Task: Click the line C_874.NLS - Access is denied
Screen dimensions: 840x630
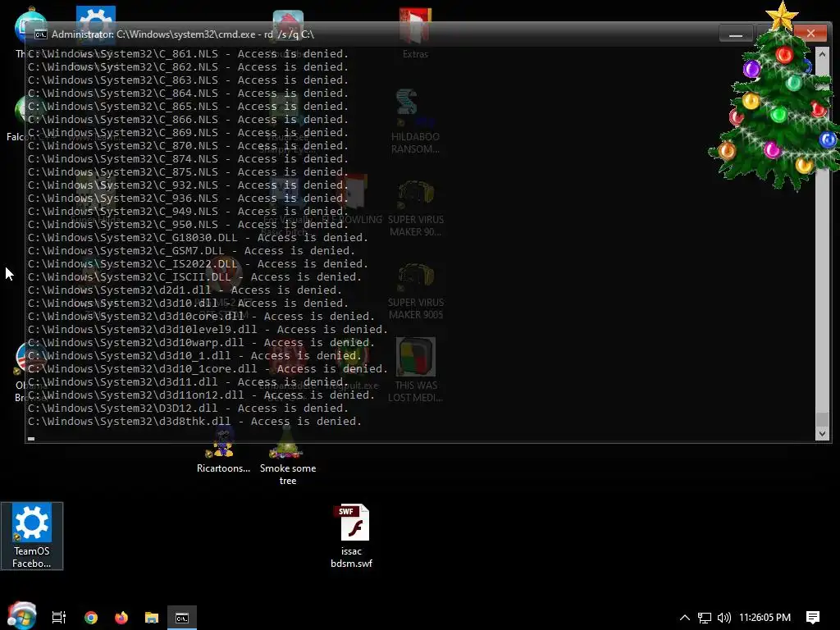Action: 188,158
